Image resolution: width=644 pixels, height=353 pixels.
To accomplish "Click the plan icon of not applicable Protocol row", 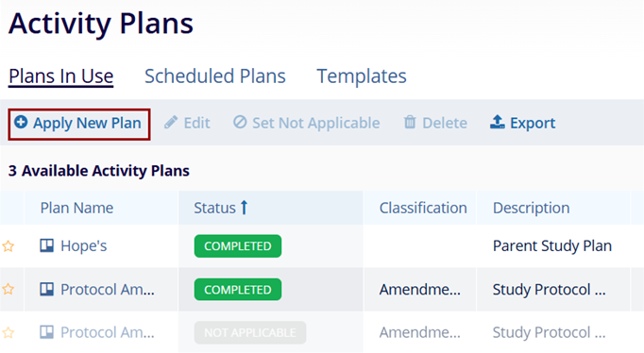I will pos(47,331).
